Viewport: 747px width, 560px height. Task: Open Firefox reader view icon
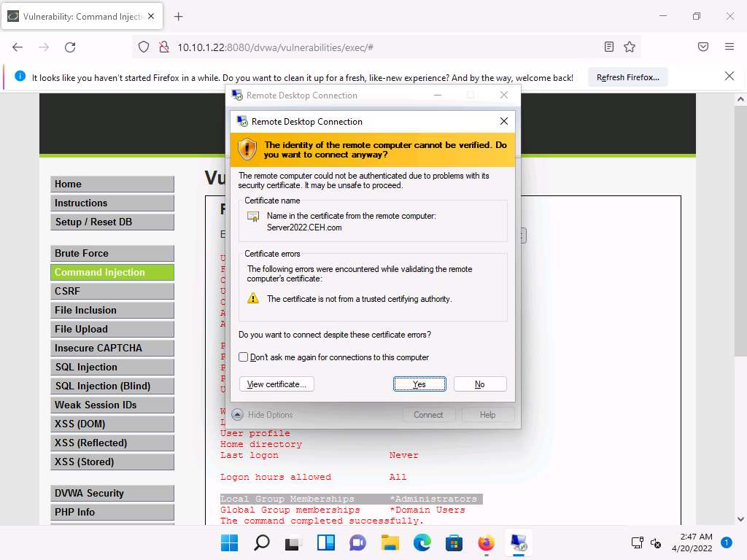pos(609,47)
